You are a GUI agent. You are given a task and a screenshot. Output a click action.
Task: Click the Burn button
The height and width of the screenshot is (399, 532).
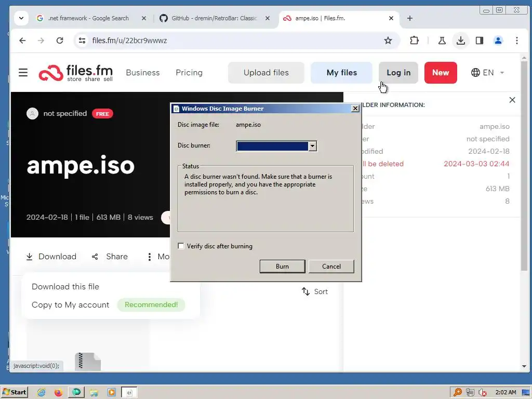click(x=282, y=267)
